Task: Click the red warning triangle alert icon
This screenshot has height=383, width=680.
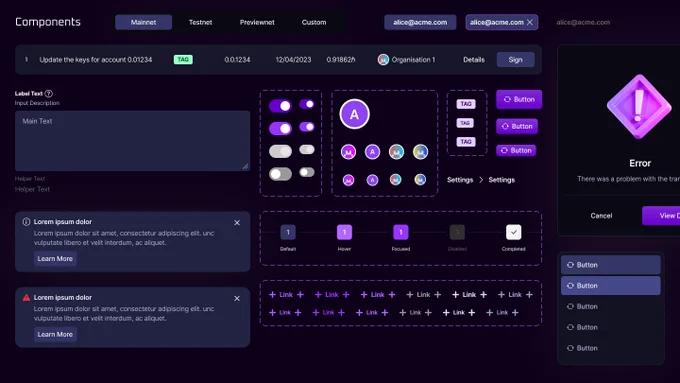Action: tap(26, 298)
